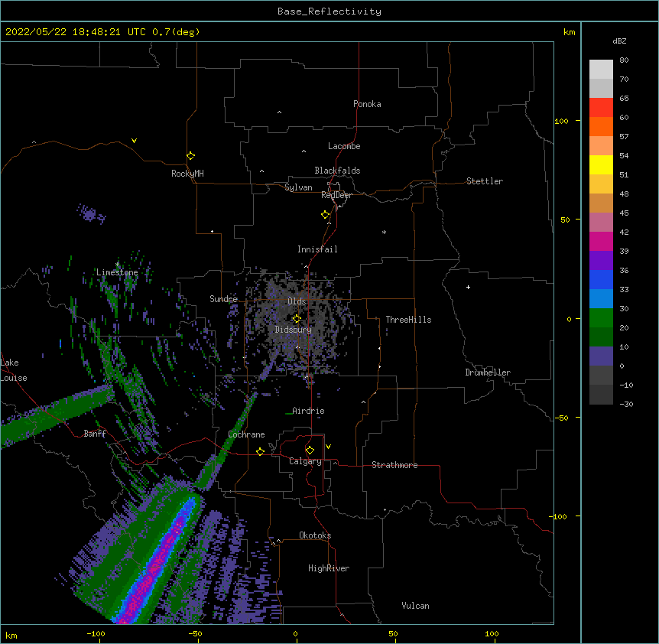
Task: Click the Lake Louise label
Action: pyautogui.click(x=14, y=370)
